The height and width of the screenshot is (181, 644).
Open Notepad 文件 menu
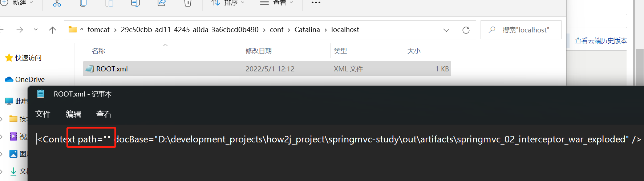(43, 114)
